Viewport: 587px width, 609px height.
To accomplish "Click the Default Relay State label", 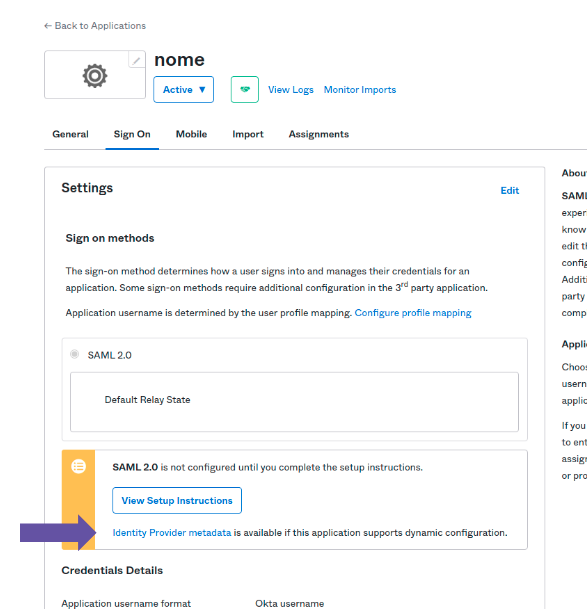I will (148, 400).
